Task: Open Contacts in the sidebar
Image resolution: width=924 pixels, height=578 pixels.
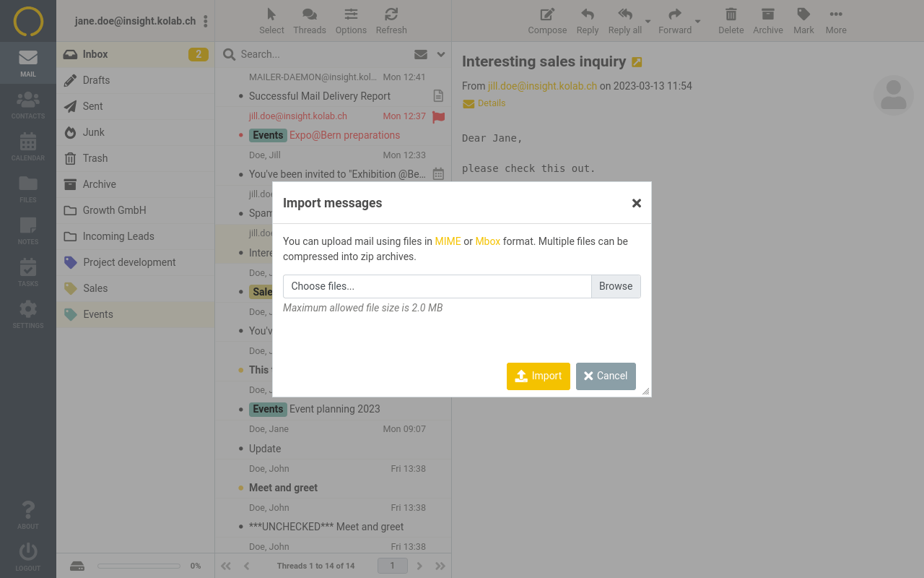Action: 28,105
